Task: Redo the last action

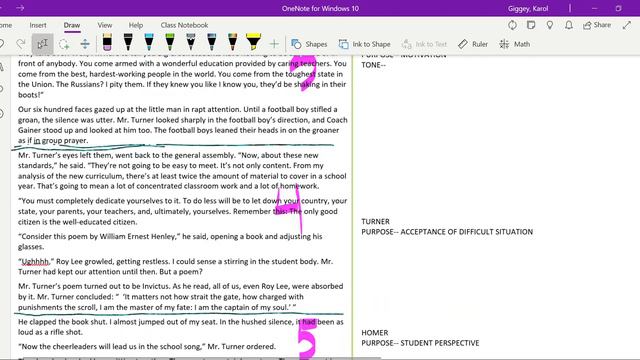Action: tap(21, 44)
